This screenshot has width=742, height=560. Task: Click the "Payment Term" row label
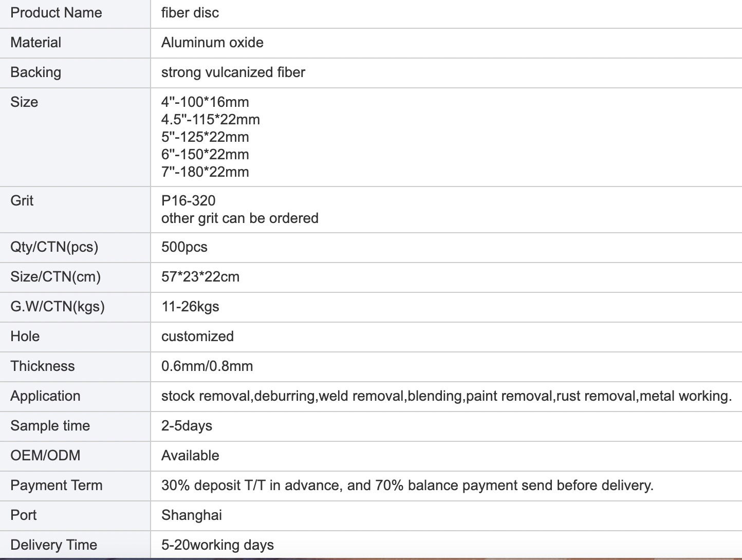coord(57,486)
